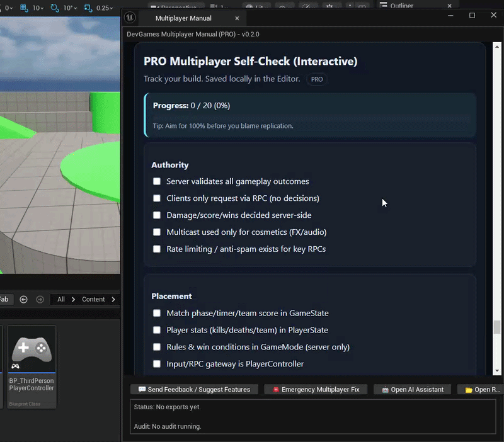Select the scale snapping icon
The height and width of the screenshot is (442, 504).
88,6
